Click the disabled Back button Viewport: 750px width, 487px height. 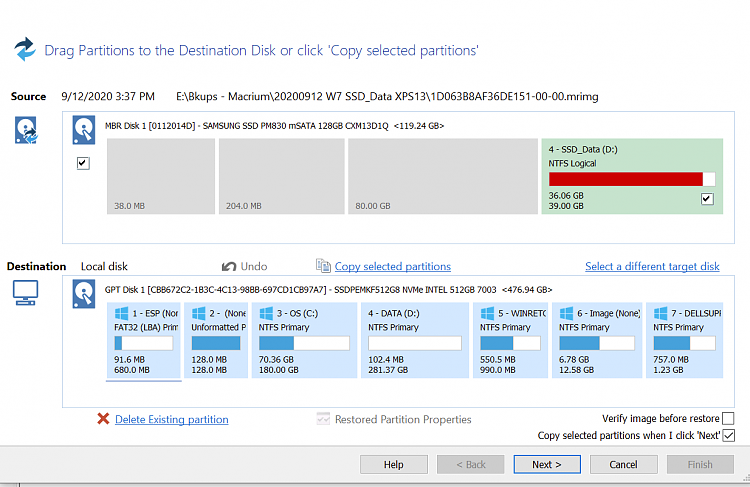[x=471, y=465]
